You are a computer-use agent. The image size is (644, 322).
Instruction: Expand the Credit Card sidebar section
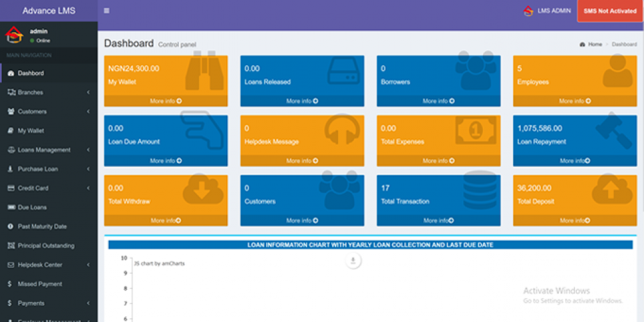coord(88,188)
